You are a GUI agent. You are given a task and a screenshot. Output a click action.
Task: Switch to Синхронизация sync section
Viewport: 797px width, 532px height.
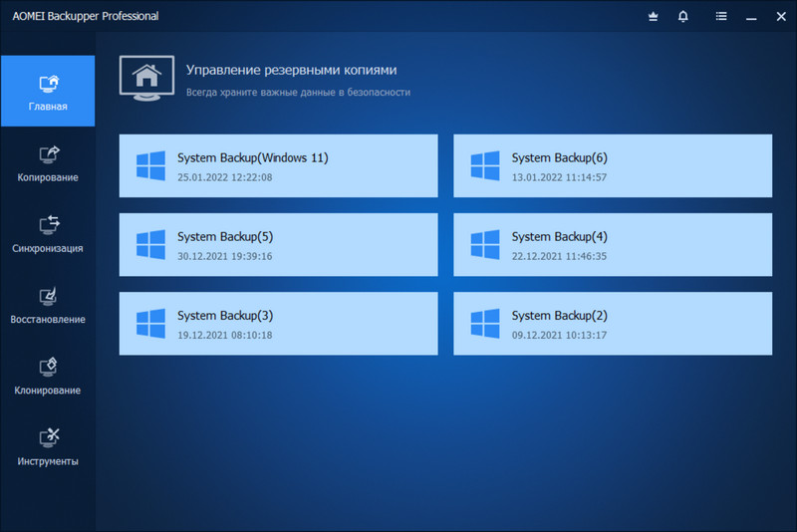48,234
